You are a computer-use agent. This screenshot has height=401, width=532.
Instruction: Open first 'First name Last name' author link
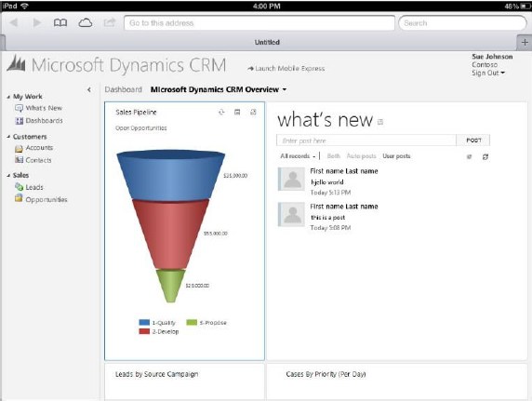pos(344,171)
